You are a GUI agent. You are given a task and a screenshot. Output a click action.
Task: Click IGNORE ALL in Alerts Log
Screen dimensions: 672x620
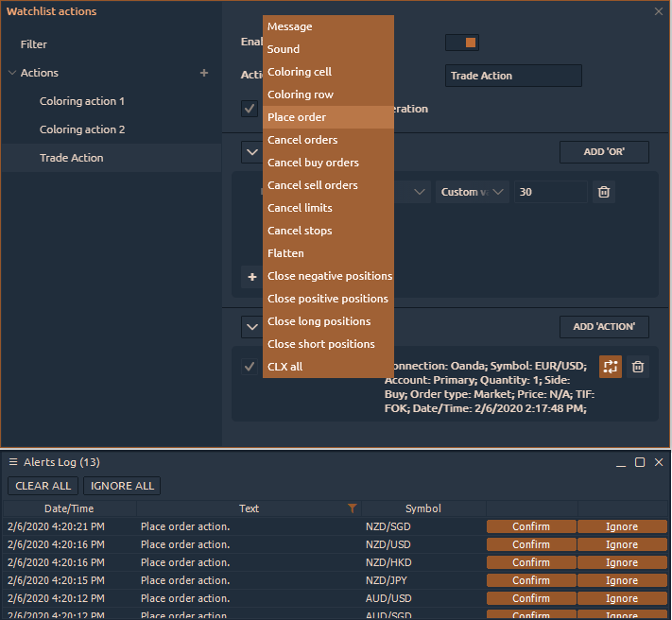click(122, 486)
